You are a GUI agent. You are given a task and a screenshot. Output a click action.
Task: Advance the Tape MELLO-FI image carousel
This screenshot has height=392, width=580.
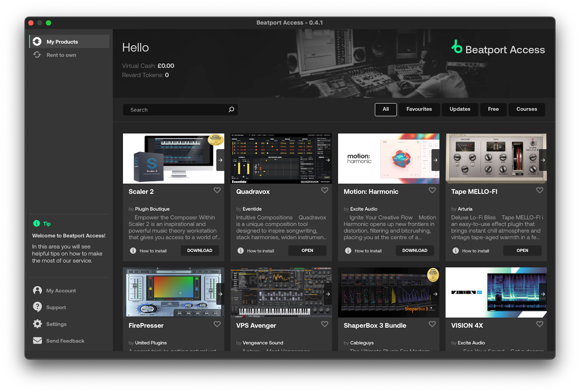coord(543,160)
